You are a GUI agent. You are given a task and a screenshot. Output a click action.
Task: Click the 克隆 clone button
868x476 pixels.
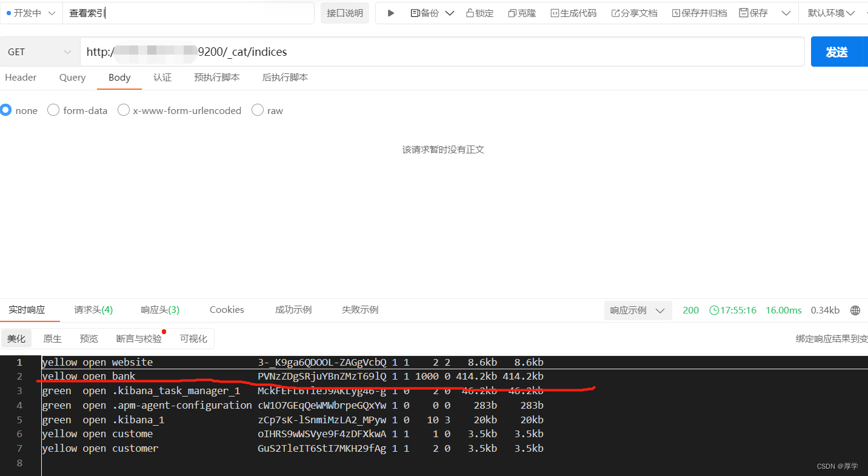point(522,13)
